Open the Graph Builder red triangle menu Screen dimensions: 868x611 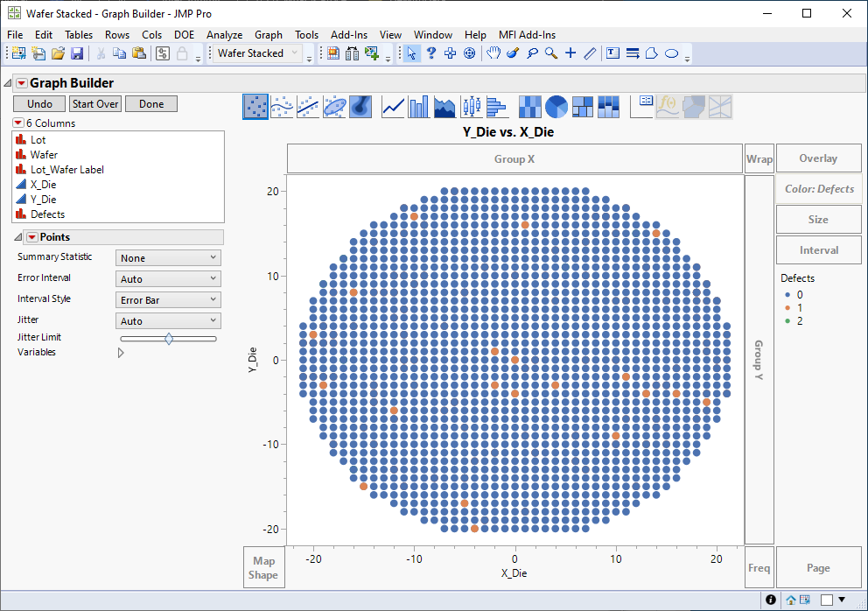pos(22,83)
